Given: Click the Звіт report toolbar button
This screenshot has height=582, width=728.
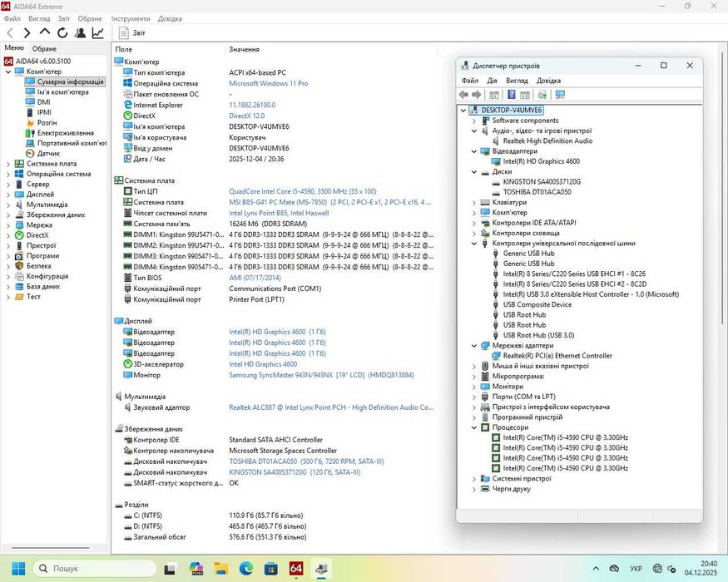Looking at the screenshot, I should (x=131, y=33).
